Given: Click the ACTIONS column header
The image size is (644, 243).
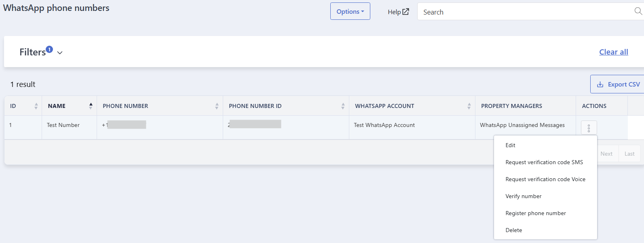Looking at the screenshot, I should 602,106.
